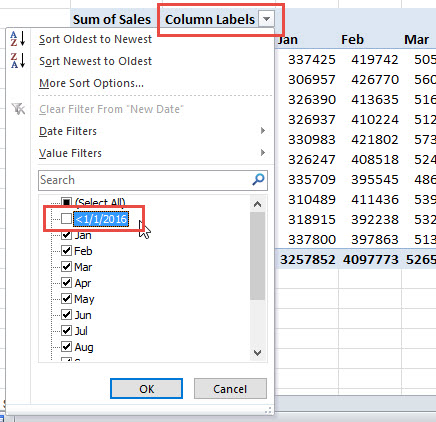Select cell with value 413635
The image size is (436, 422).
[375, 100]
